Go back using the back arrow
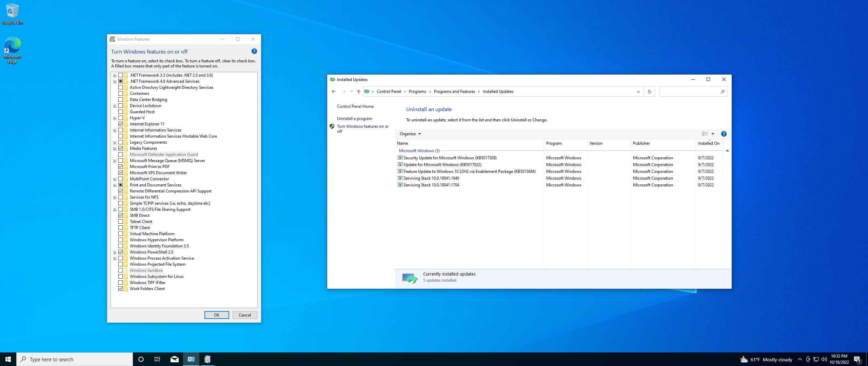Screen dimensions: 868x366 (334, 91)
